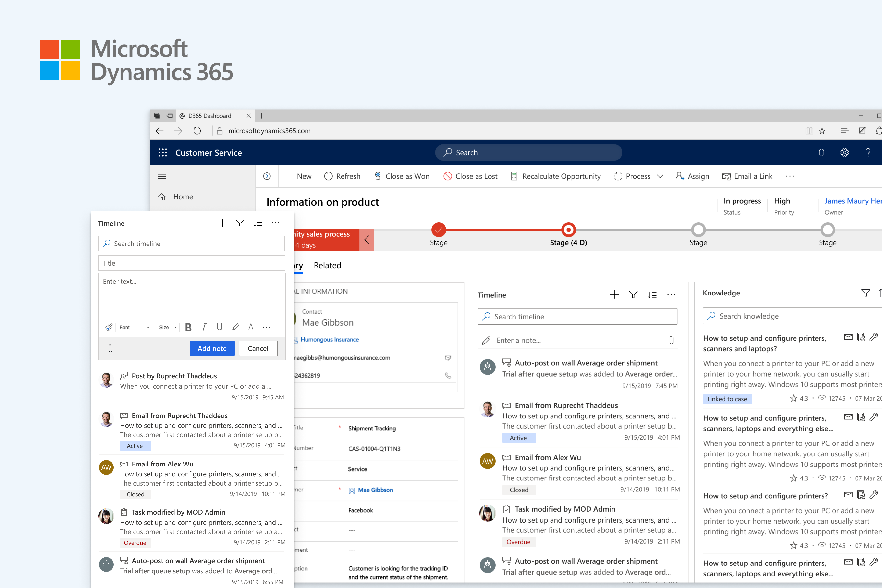This screenshot has height=588, width=882.
Task: Select Home in the sidebar
Action: 183,197
